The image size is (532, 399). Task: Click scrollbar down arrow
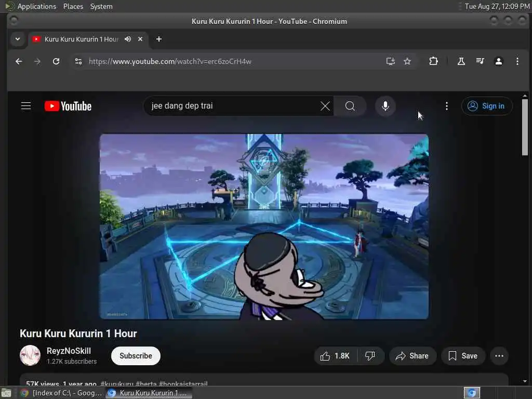pyautogui.click(x=525, y=381)
